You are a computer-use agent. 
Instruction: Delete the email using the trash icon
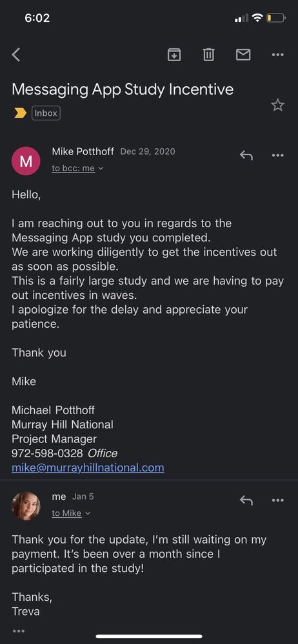tap(209, 54)
